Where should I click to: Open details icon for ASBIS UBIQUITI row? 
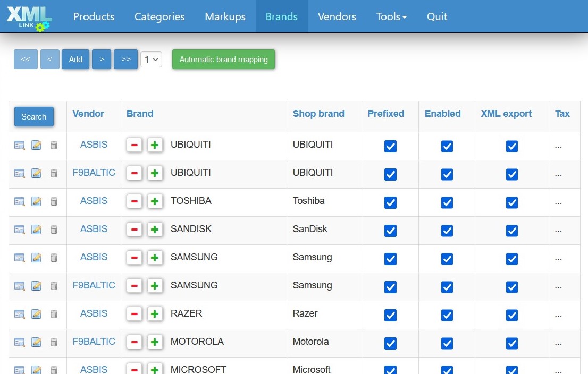[x=19, y=145]
